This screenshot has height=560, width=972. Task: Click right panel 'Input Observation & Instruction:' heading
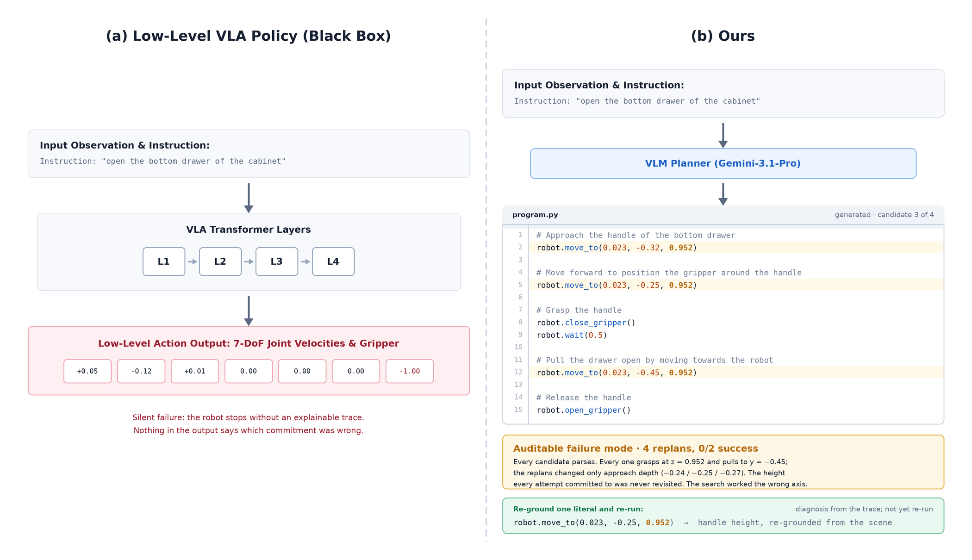[x=599, y=85]
